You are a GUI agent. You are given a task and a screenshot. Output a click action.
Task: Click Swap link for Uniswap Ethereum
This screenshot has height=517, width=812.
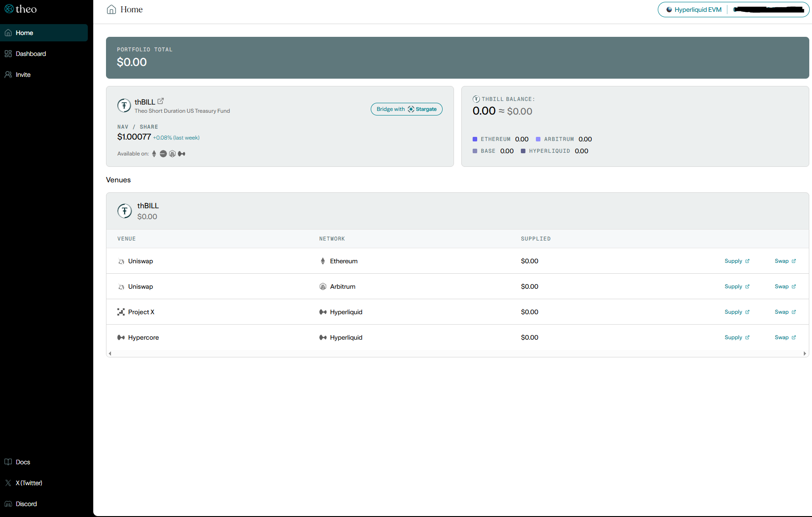[x=786, y=261]
